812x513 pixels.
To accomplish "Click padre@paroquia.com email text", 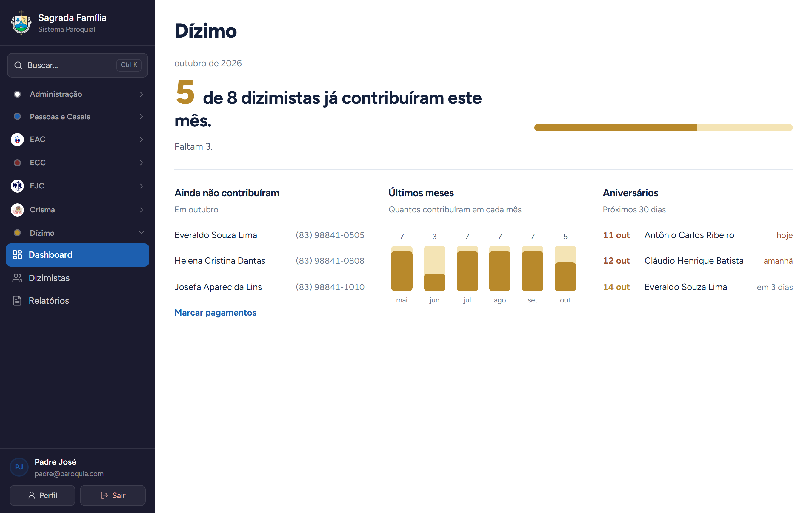I will point(69,474).
